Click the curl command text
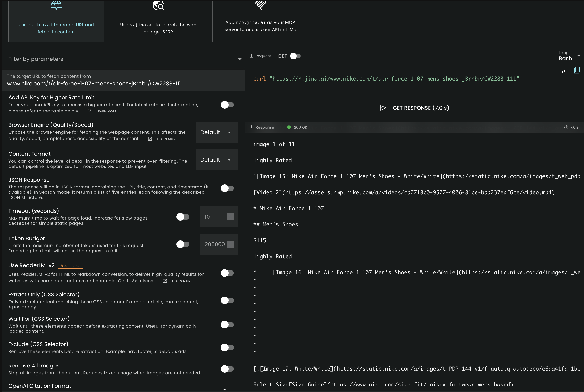 click(x=386, y=79)
